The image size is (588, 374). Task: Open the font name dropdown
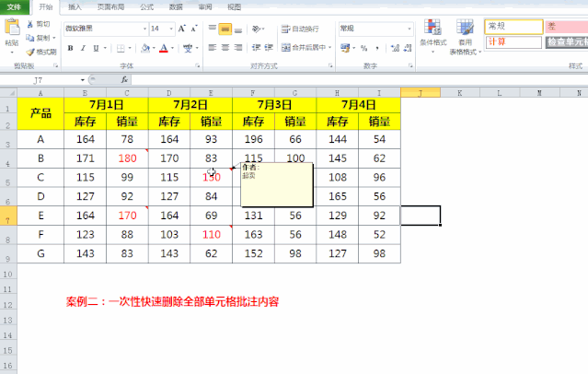[144, 29]
